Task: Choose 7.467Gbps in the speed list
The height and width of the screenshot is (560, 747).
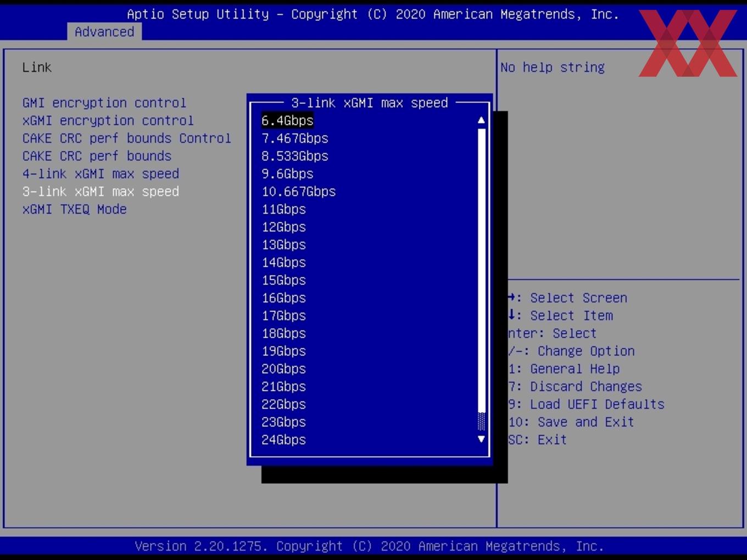Action: pos(295,138)
